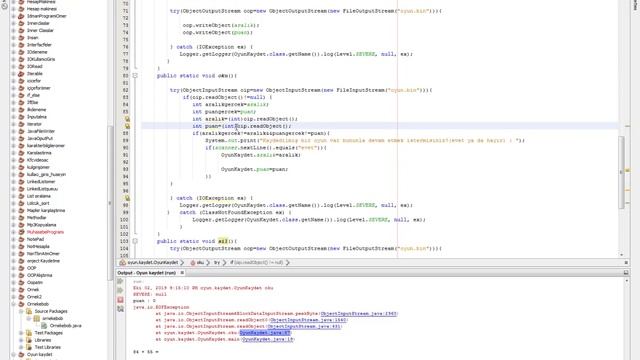Image resolution: width=640 pixels, height=360 pixels.
Task: Click the Libraries folder icon under Ornekebob
Action: click(29, 340)
